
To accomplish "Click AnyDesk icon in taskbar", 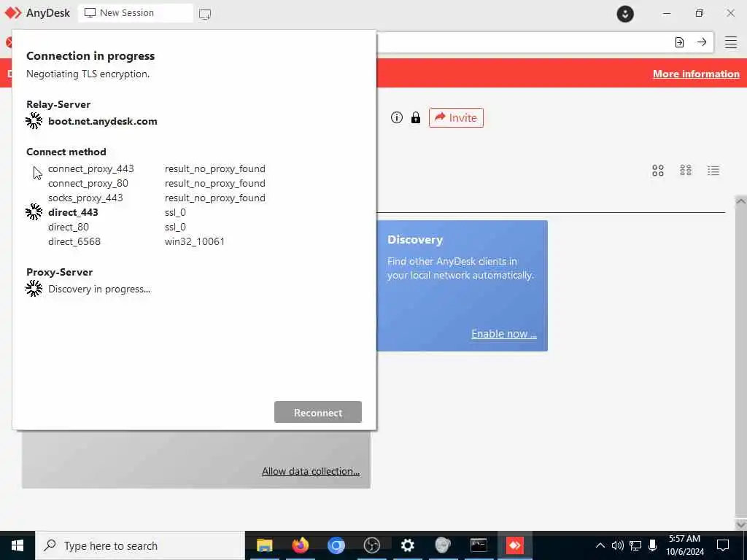I will click(514, 545).
